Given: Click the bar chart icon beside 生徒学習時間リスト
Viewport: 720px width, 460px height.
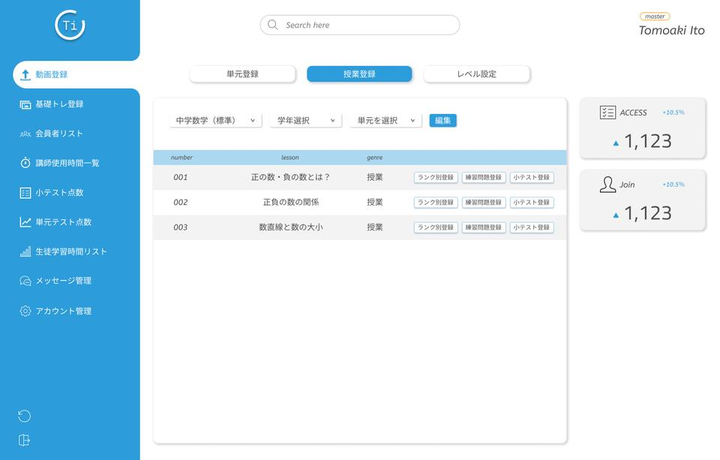Looking at the screenshot, I should [x=25, y=252].
